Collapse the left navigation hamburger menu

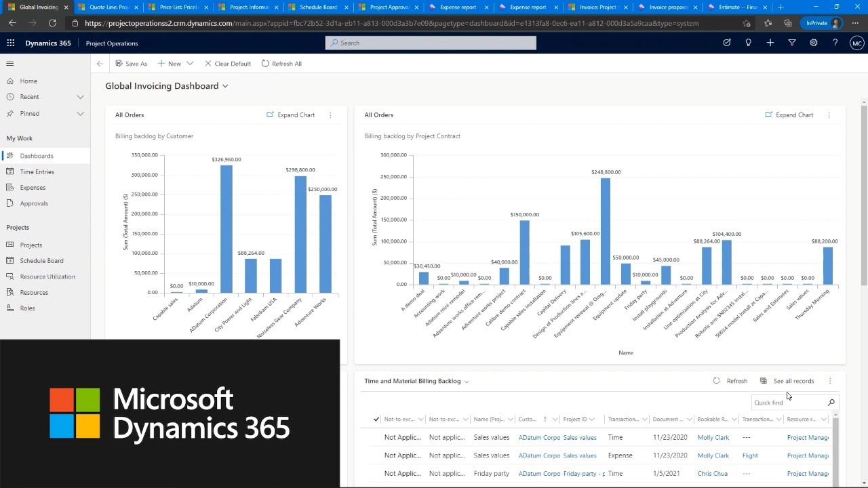pyautogui.click(x=10, y=64)
